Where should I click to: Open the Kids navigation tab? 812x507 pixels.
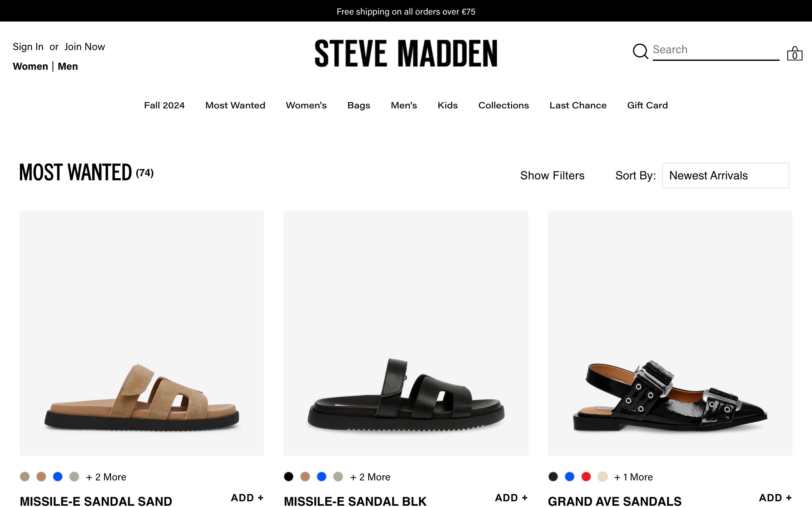click(448, 105)
